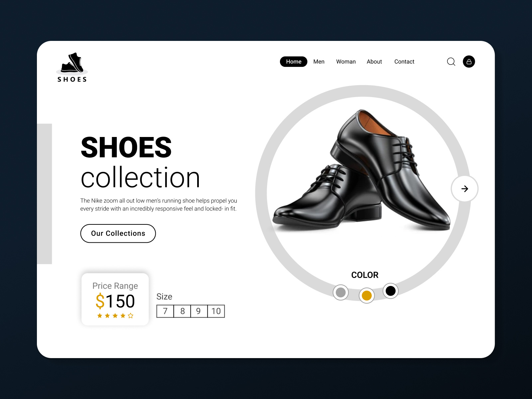The image size is (532, 399).
Task: Pick the black color option
Action: click(391, 291)
